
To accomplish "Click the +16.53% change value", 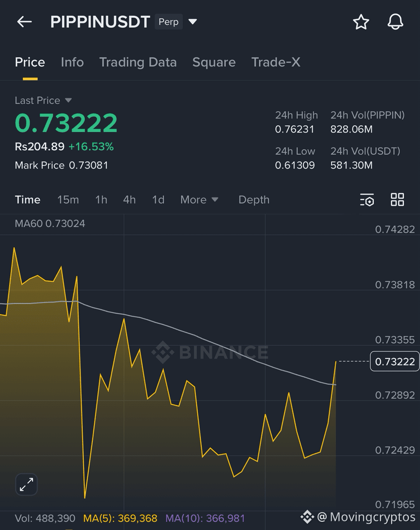I will pyautogui.click(x=91, y=147).
